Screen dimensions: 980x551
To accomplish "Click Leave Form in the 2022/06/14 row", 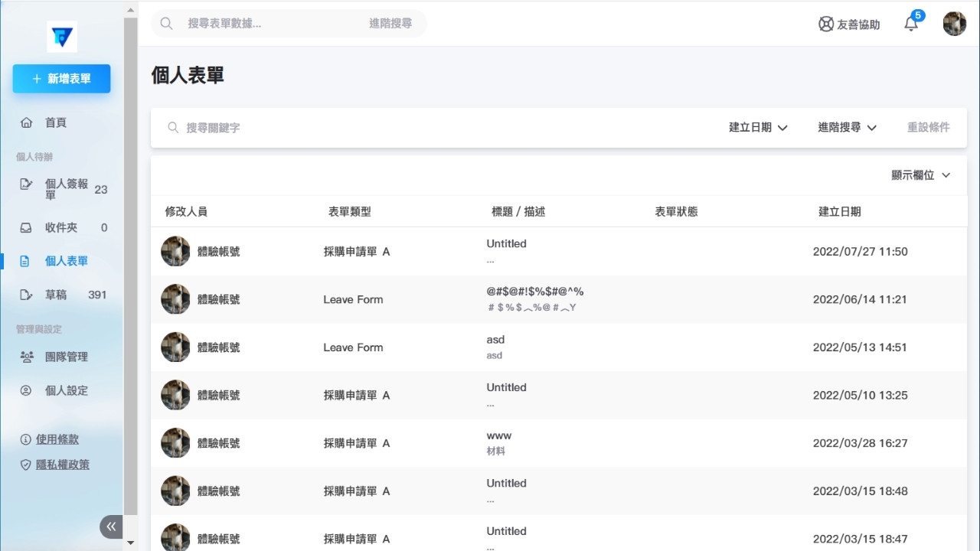I will coord(353,299).
